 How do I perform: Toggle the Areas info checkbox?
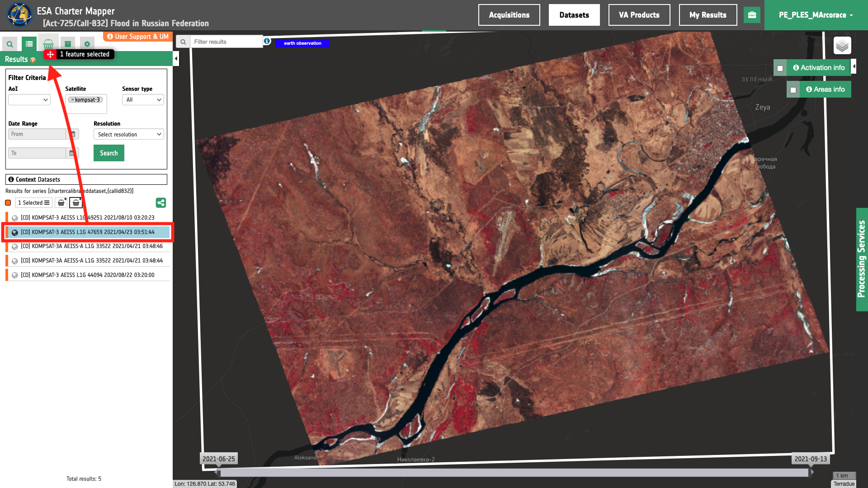point(793,90)
